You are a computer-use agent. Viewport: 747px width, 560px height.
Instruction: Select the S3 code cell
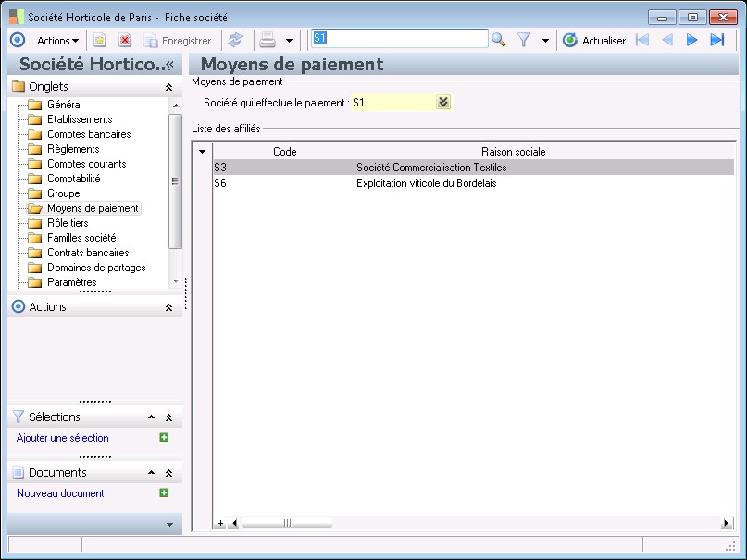pos(284,168)
